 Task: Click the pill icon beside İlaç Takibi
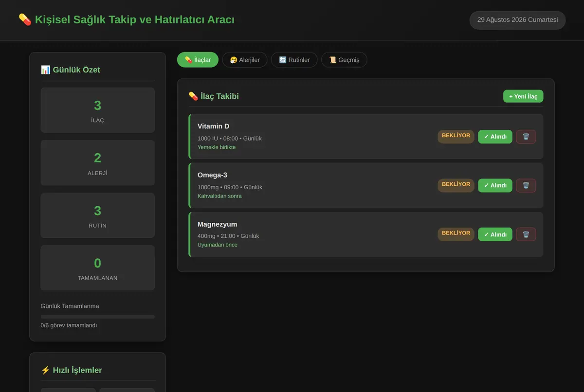193,96
